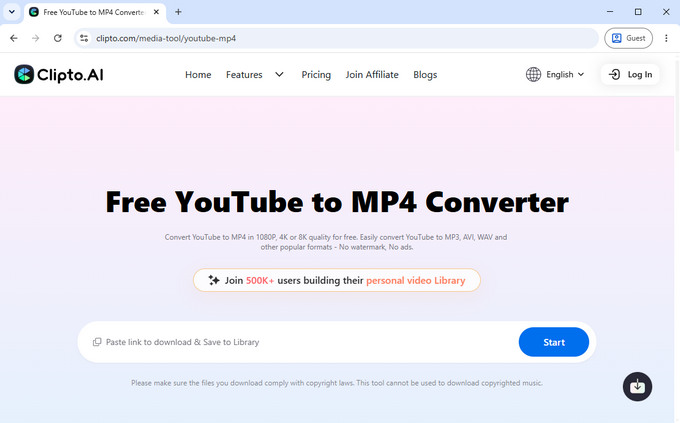680x423 pixels.
Task: Expand the English language dropdown
Action: [x=565, y=75]
